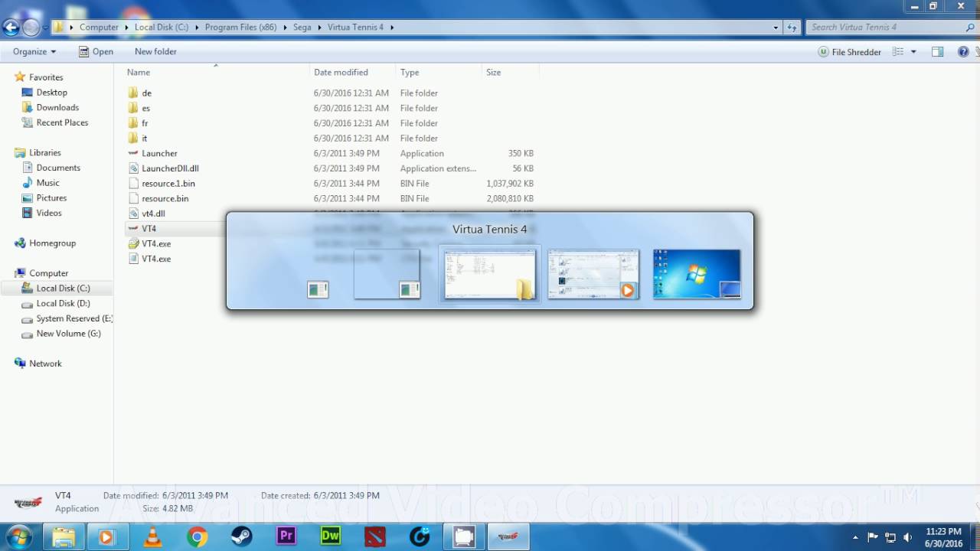Open the Sega breadcrumb folder
This screenshot has height=551, width=980.
point(302,27)
